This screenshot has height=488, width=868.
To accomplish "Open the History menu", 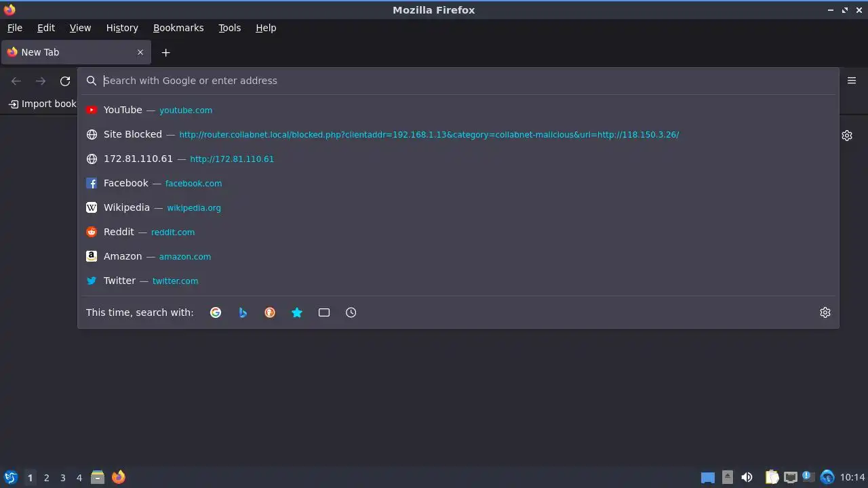I will tap(122, 28).
